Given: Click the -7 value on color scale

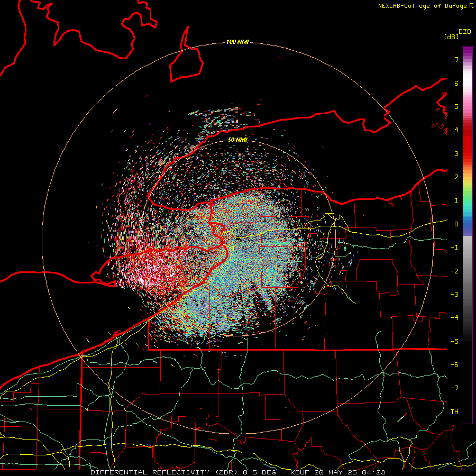Looking at the screenshot, I should coord(454,388).
